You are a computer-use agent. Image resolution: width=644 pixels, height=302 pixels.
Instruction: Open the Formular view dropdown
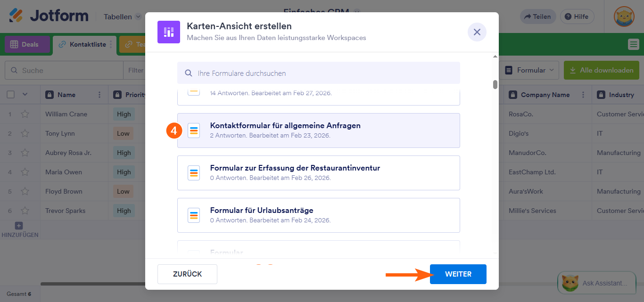coord(529,70)
